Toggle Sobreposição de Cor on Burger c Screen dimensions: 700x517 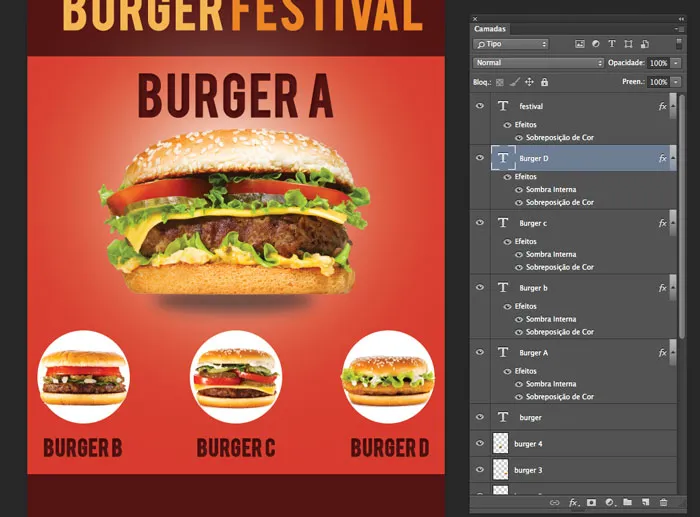[x=519, y=267]
